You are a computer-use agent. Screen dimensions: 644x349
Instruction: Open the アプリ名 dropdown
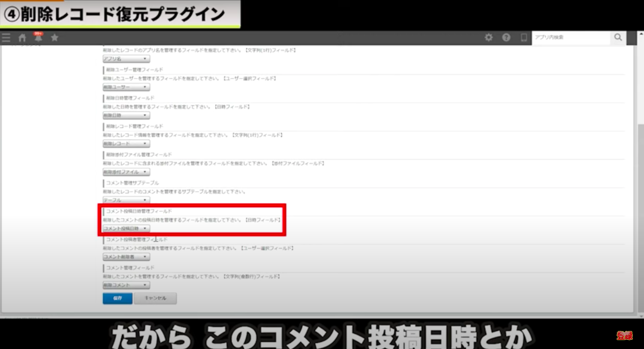click(126, 59)
